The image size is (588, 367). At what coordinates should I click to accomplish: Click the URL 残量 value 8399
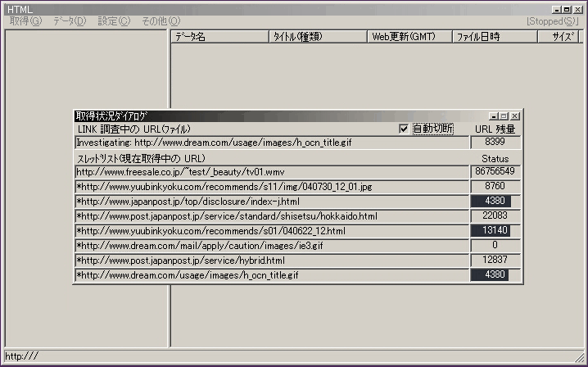495,143
